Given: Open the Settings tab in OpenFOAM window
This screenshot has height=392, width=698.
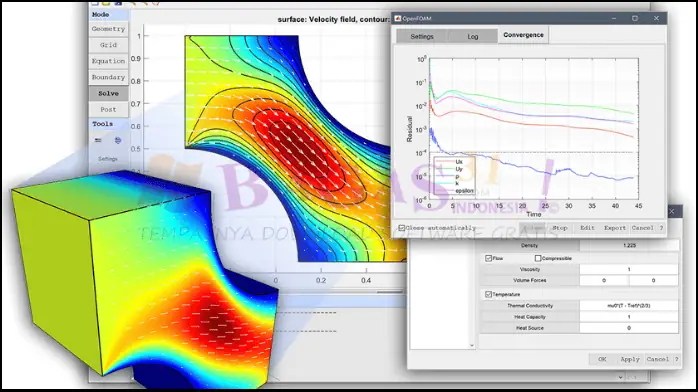Looking at the screenshot, I should 422,36.
